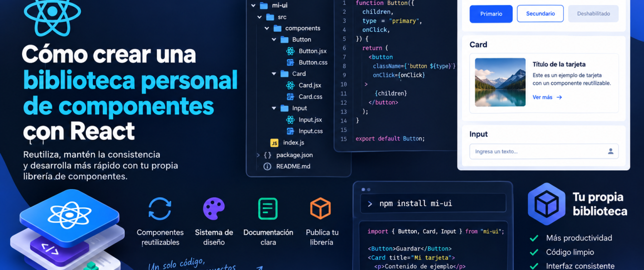
Task: Click the checkmark beside Más productividad
Action: [x=534, y=238]
